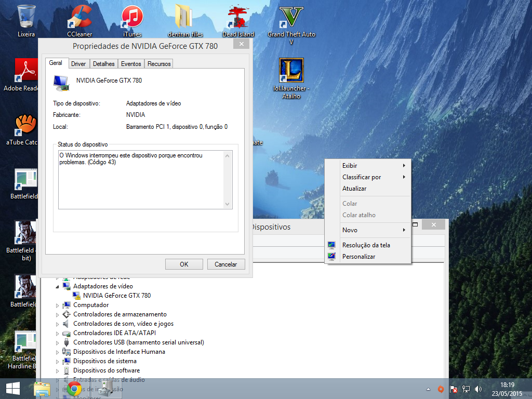This screenshot has width=532, height=399.
Task: Click Barramento PCI 1 location text
Action: (177, 127)
